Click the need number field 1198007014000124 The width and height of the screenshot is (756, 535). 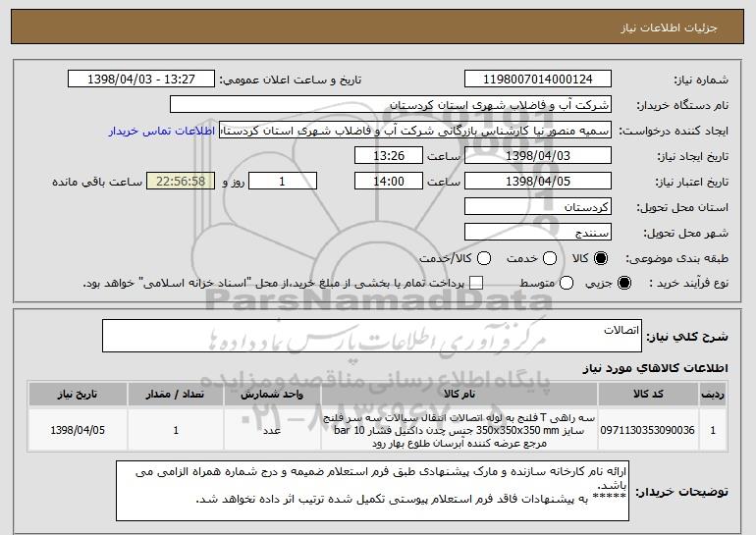[538, 80]
